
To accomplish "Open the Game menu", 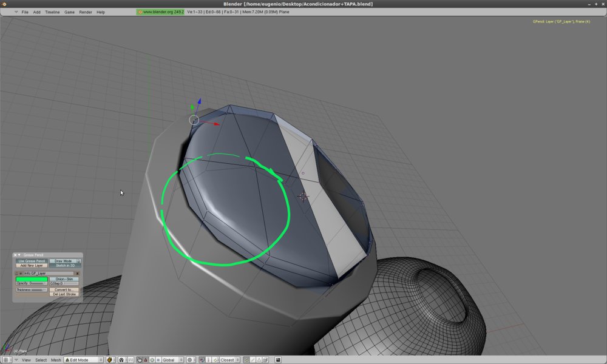I will (69, 12).
